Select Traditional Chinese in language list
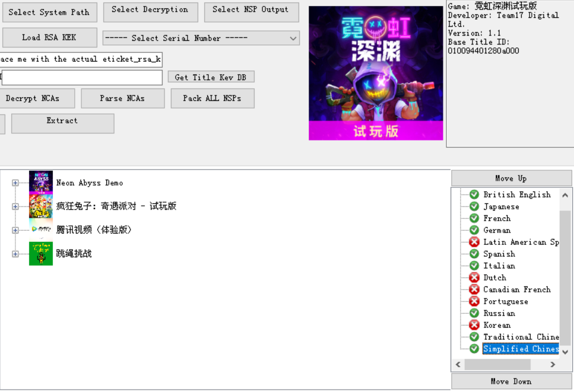Screen dimensions: 574x392 tap(521, 337)
